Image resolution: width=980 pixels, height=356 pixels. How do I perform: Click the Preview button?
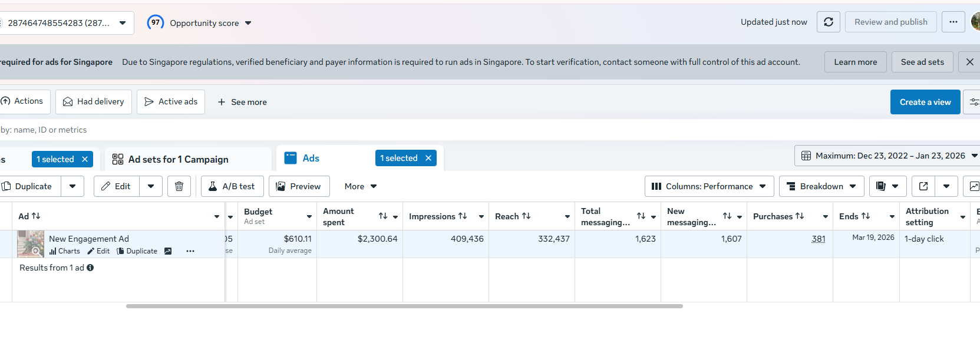point(299,186)
